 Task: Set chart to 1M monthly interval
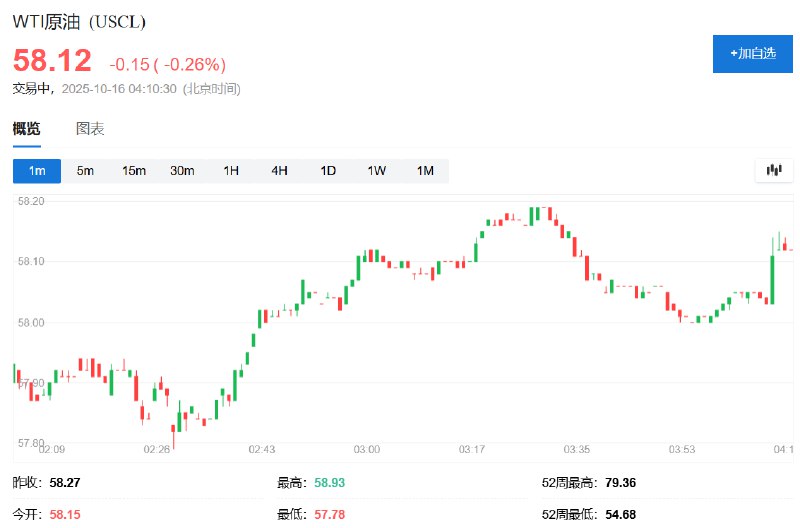[425, 171]
